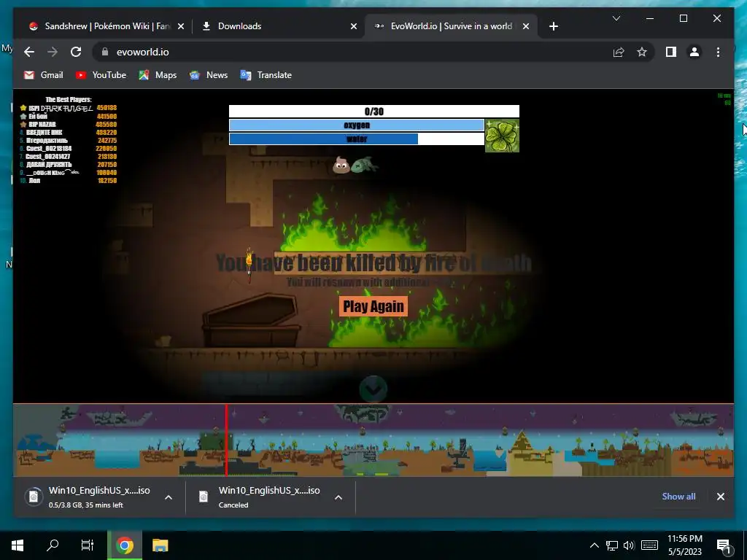747x560 pixels.
Task: Click the pyramid on the world minimap
Action: point(522,441)
